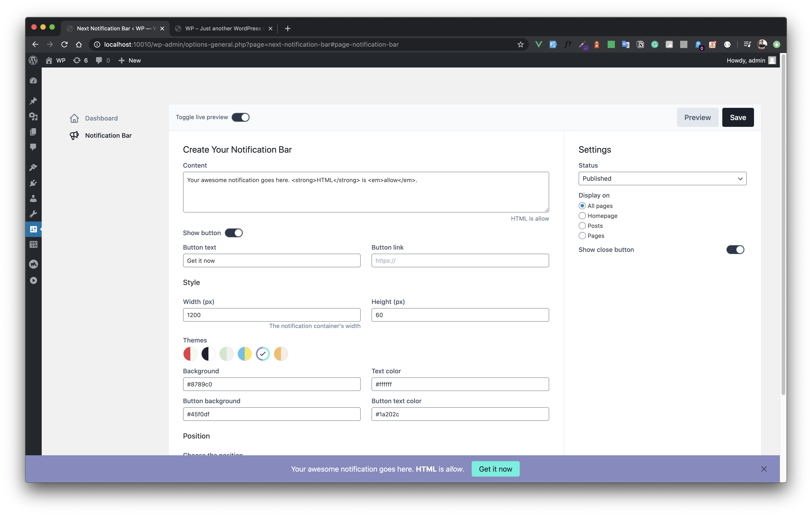Click the Vue devtools extension icon
This screenshot has width=812, height=516.
[x=539, y=44]
